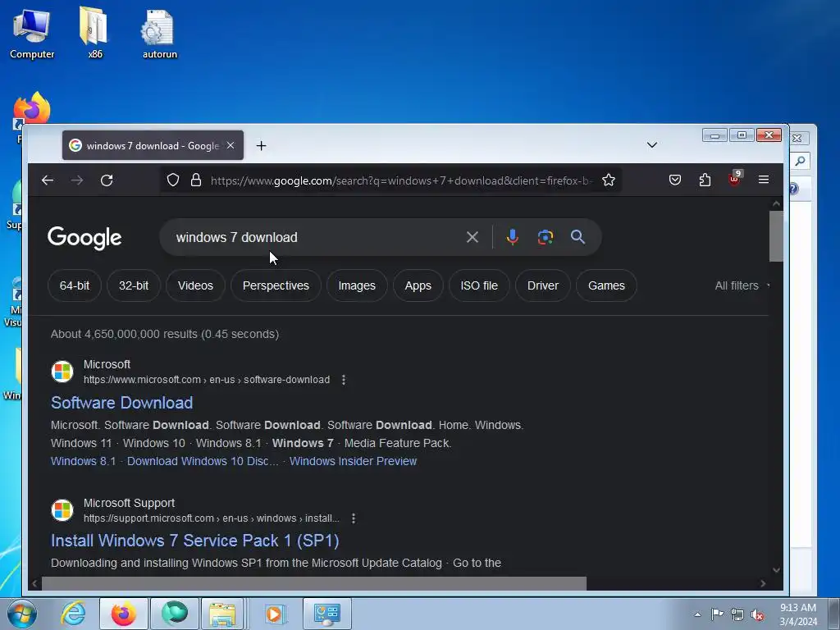Select the Games filter chip

[606, 285]
